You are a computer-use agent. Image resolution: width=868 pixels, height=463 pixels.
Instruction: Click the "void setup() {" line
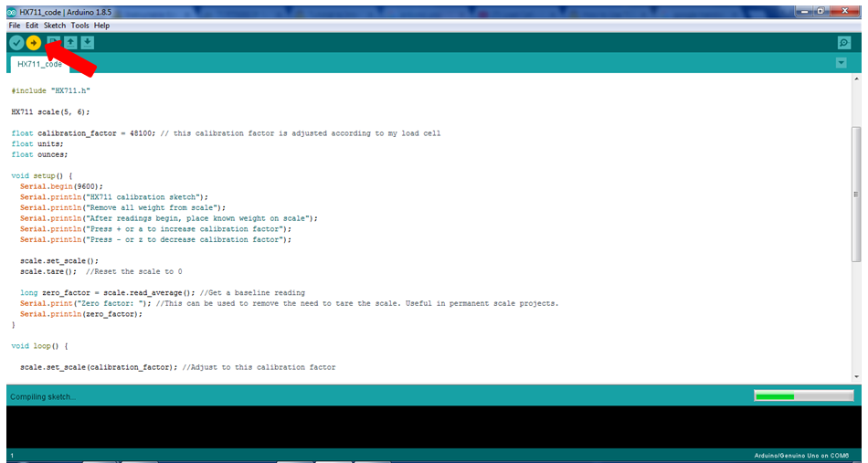[41, 176]
